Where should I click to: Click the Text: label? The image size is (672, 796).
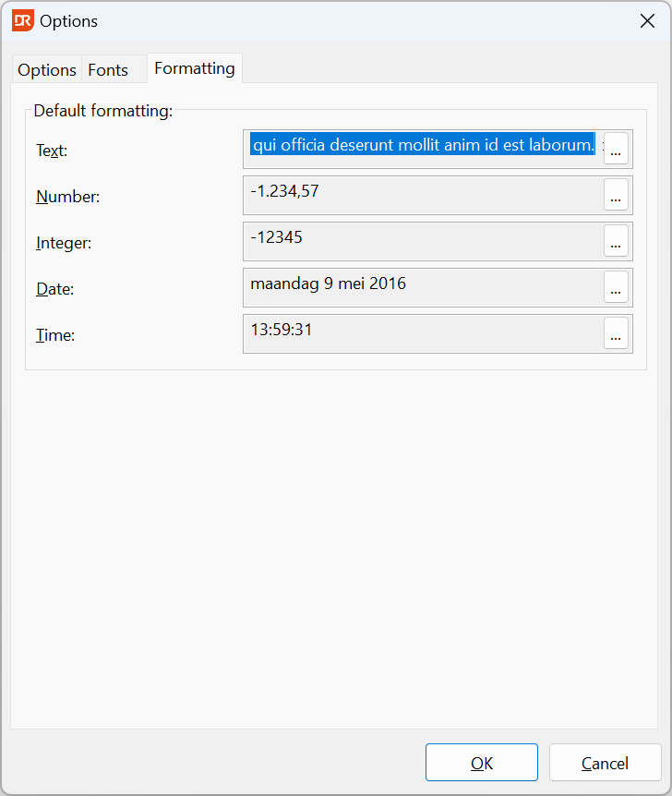pyautogui.click(x=52, y=151)
